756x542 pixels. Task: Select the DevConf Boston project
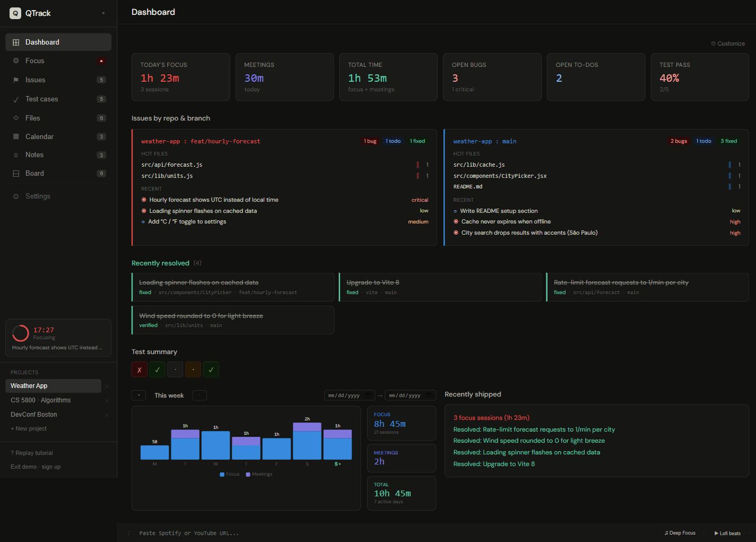point(53,415)
